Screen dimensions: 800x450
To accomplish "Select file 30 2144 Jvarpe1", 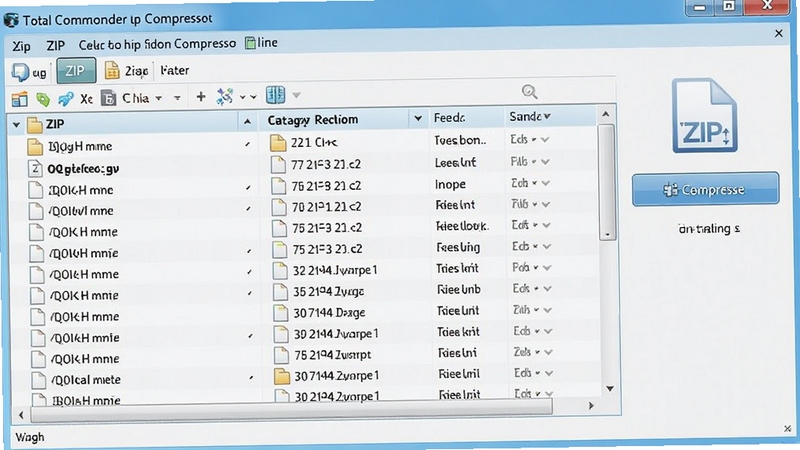I will pos(336,334).
